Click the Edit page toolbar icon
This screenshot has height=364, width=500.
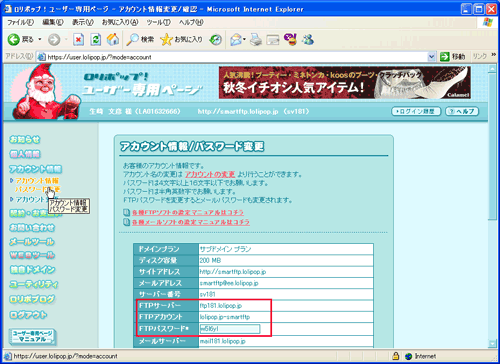coord(273,40)
